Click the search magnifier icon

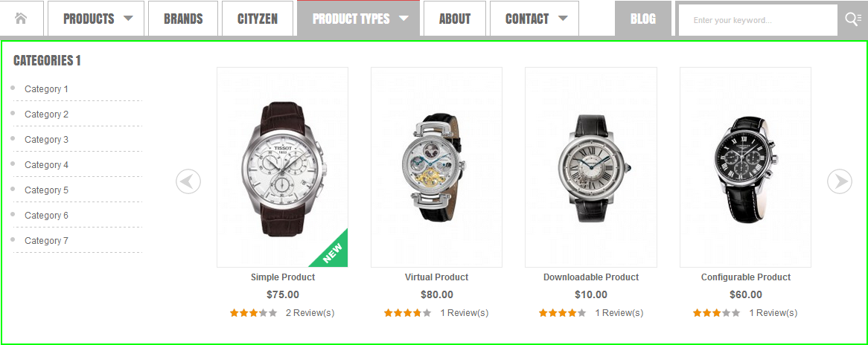[x=853, y=19]
